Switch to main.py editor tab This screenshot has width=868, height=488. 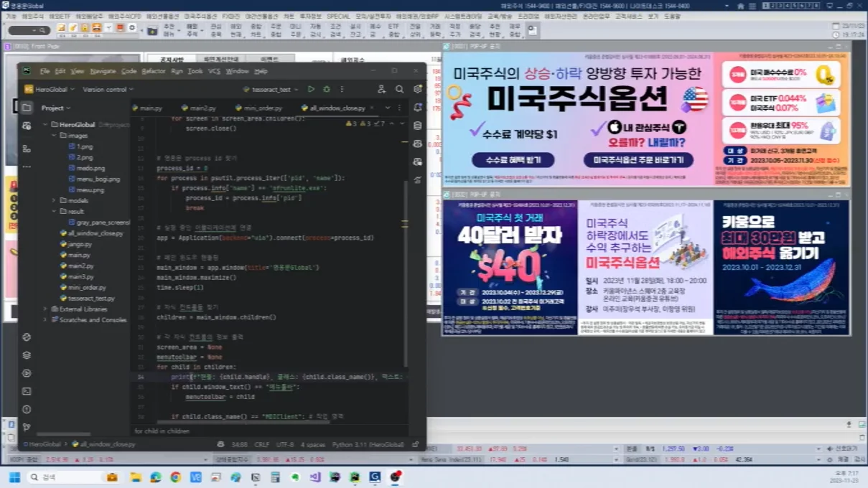pyautogui.click(x=146, y=108)
